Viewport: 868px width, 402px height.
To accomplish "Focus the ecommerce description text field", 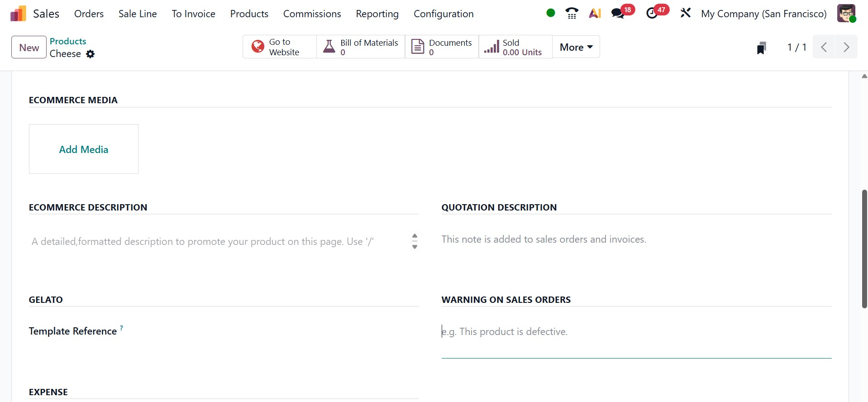I will [217, 242].
